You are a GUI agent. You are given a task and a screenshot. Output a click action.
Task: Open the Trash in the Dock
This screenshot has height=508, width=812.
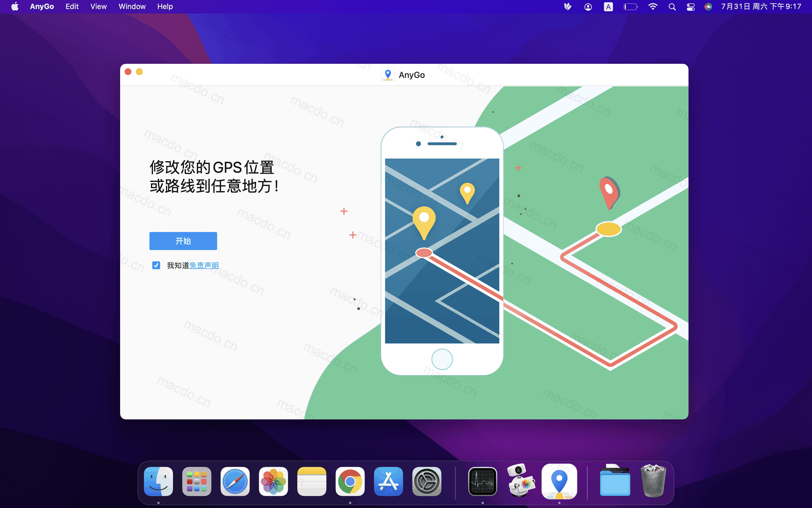653,480
